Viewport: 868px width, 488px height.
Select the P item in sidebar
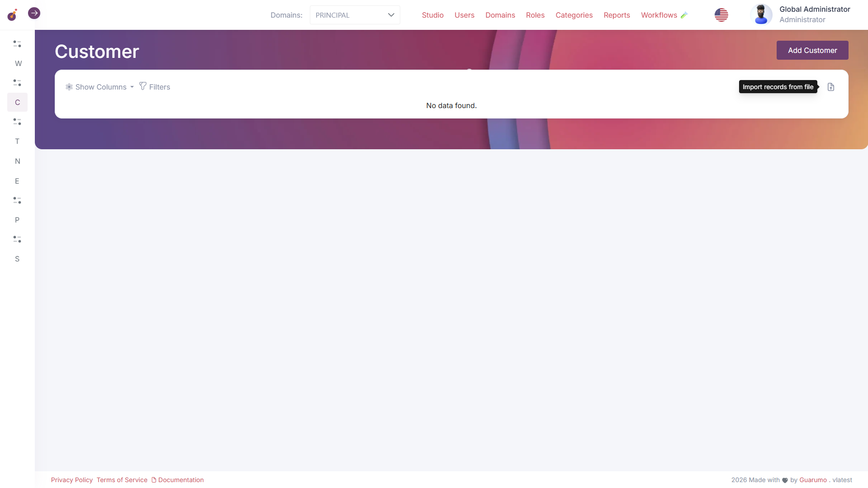17,220
